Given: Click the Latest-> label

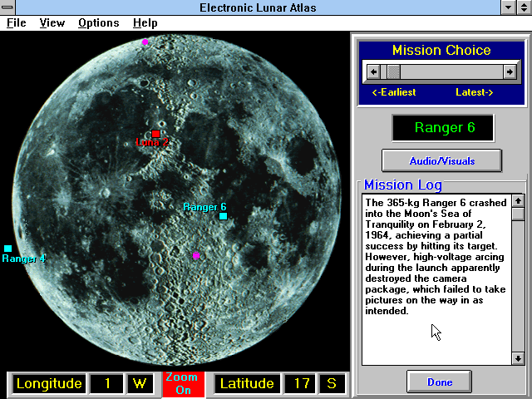Looking at the screenshot, I should point(475,92).
